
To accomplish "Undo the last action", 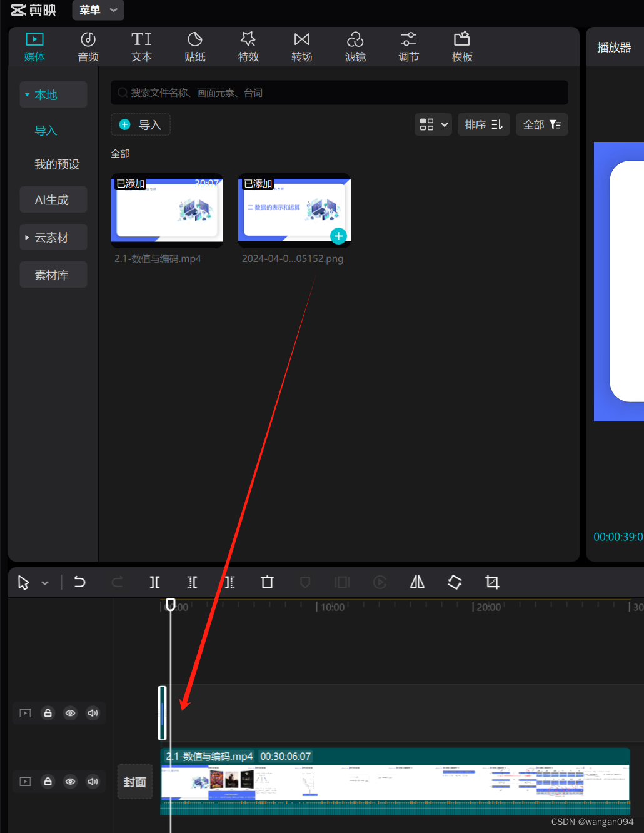I will click(79, 582).
